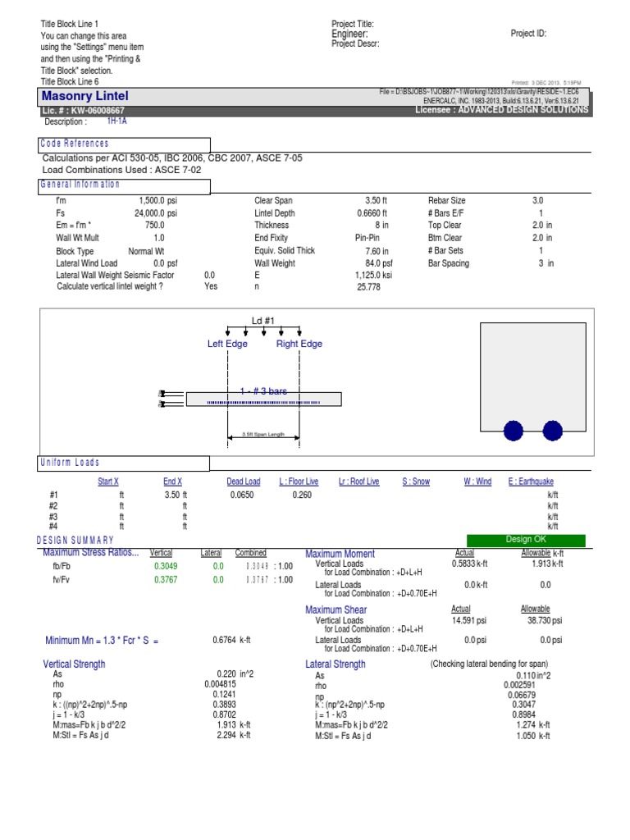
Task: Click the 'Dead Load' column header
Action: coord(243,482)
